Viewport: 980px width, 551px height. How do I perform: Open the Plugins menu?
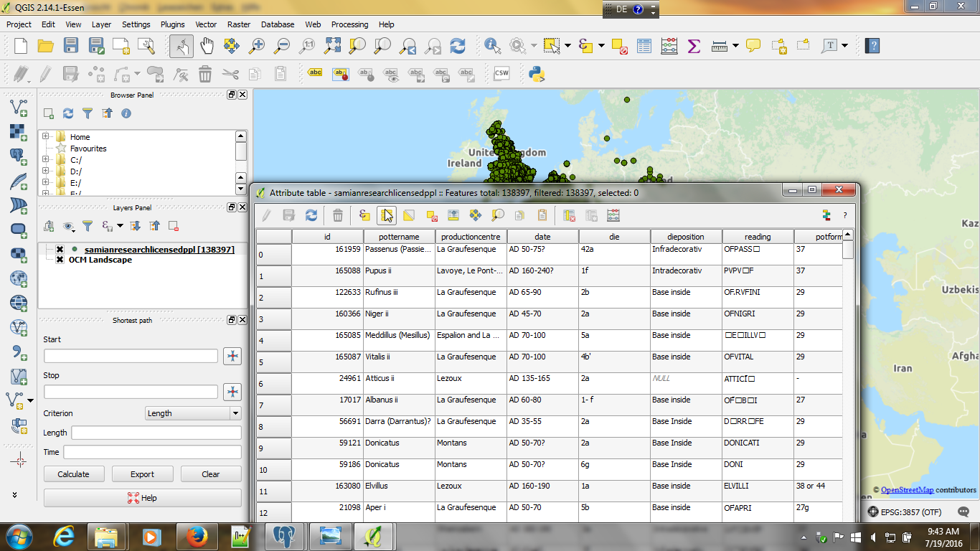[172, 24]
